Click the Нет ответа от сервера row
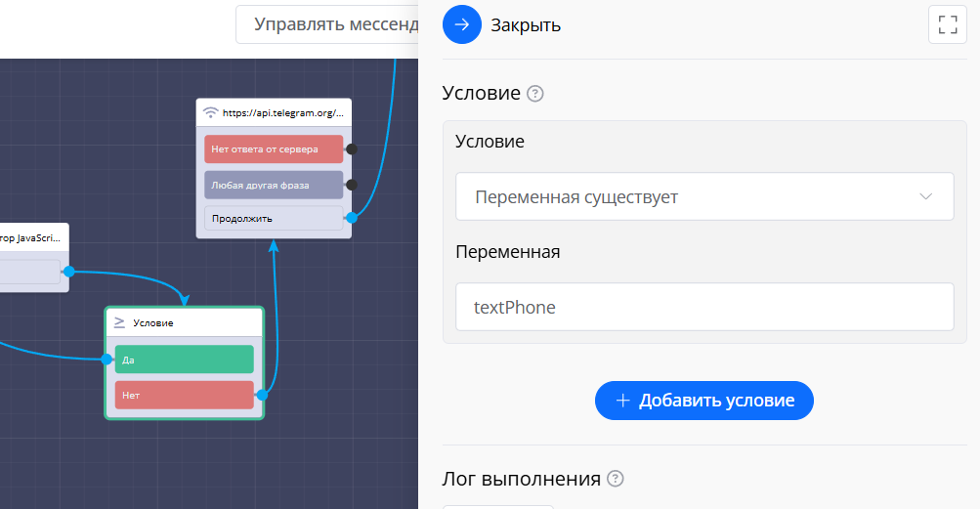The height and width of the screenshot is (509, 980). [x=274, y=149]
